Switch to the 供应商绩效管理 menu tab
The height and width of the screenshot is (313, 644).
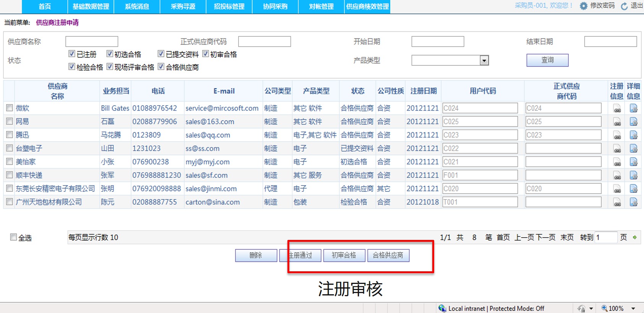(367, 7)
